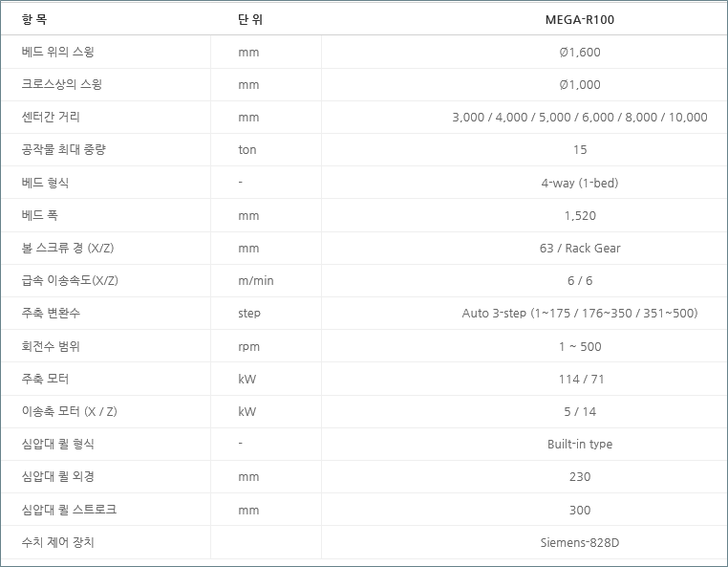Viewport: 728px width, 567px height.
Task: Select the Siemens-828D controller value
Action: click(579, 542)
